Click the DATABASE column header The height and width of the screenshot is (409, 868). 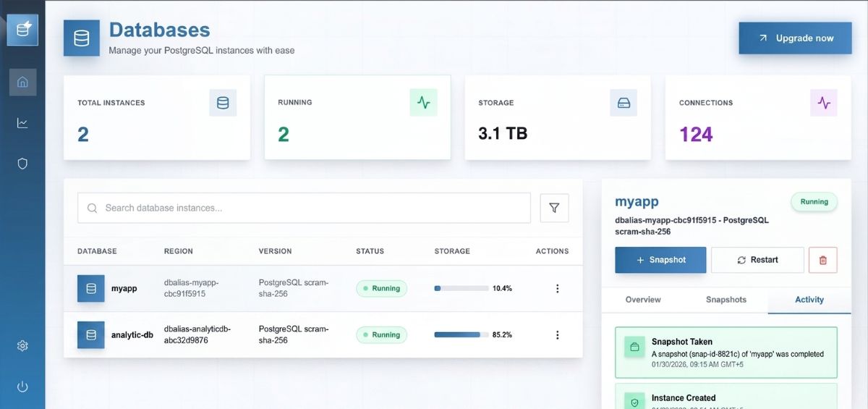click(97, 251)
